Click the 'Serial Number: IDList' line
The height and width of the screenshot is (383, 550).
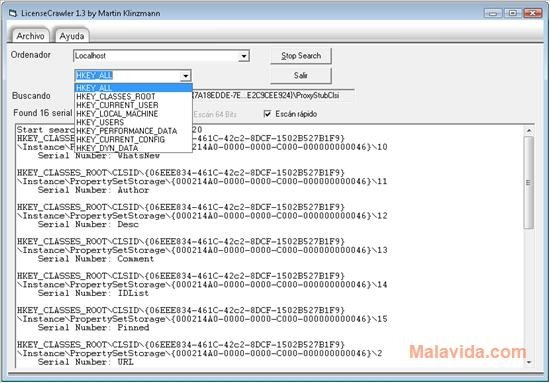click(93, 293)
